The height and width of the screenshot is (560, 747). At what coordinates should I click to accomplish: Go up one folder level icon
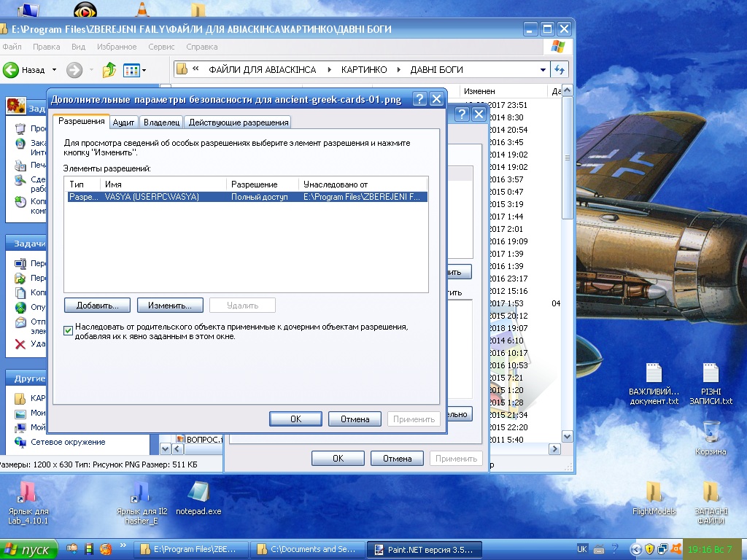(x=109, y=70)
